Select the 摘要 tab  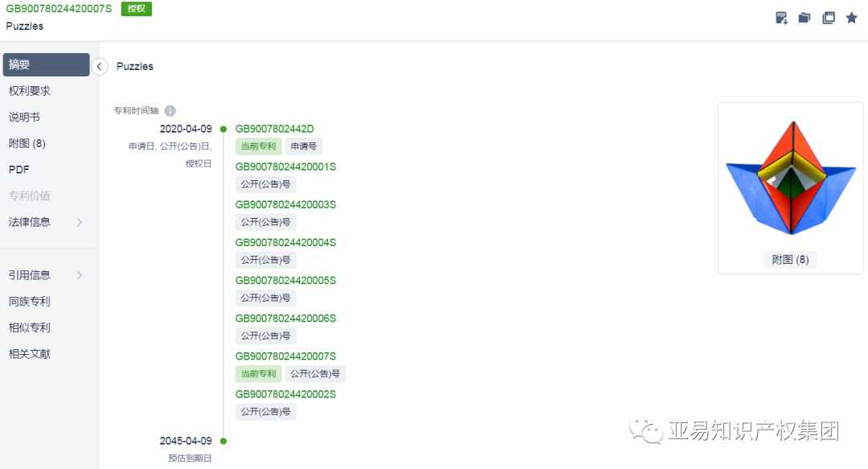click(46, 64)
